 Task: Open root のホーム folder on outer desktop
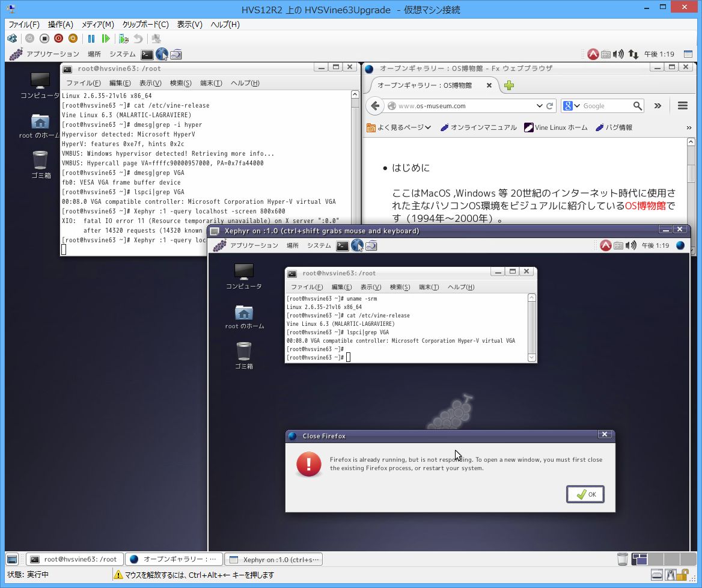(x=40, y=126)
